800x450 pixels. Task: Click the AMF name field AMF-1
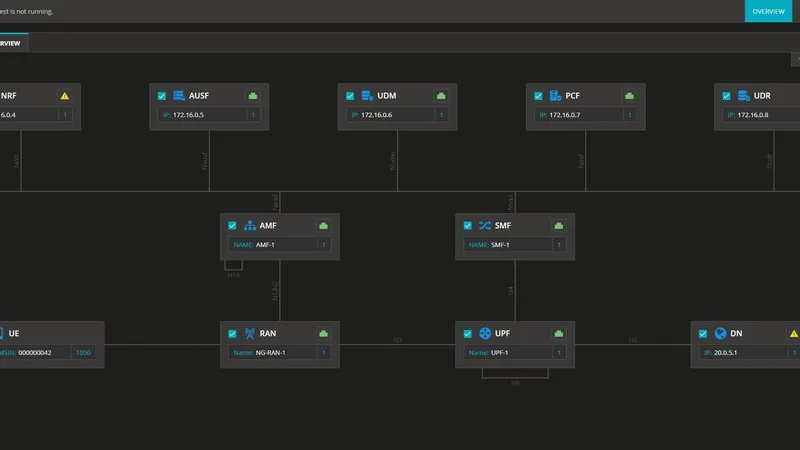coord(273,245)
